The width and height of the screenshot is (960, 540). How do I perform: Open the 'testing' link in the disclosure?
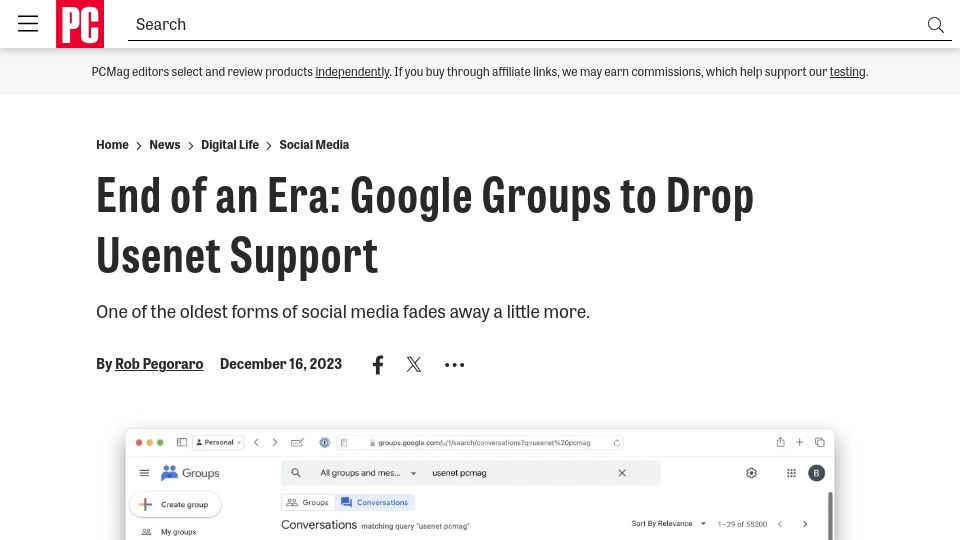tap(847, 72)
